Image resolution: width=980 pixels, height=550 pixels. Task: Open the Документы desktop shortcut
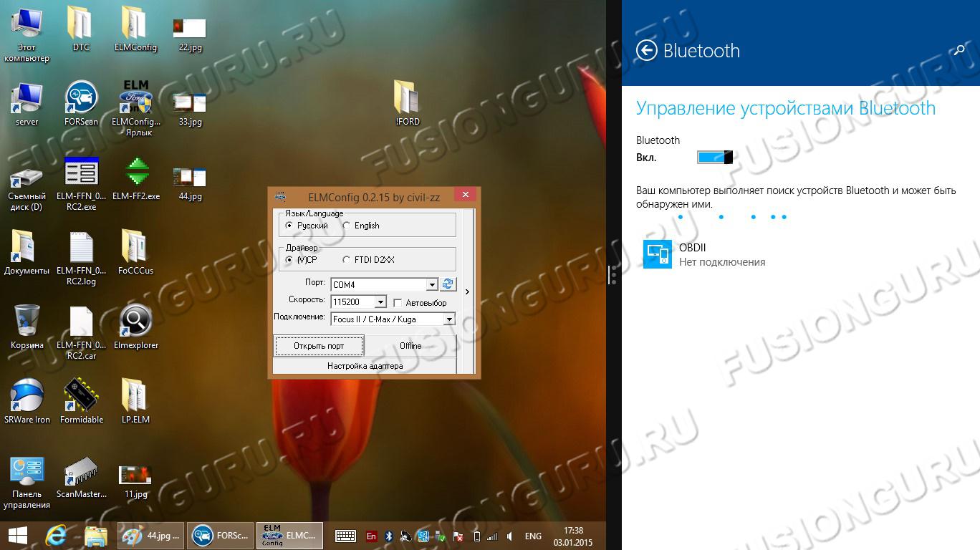pyautogui.click(x=27, y=253)
